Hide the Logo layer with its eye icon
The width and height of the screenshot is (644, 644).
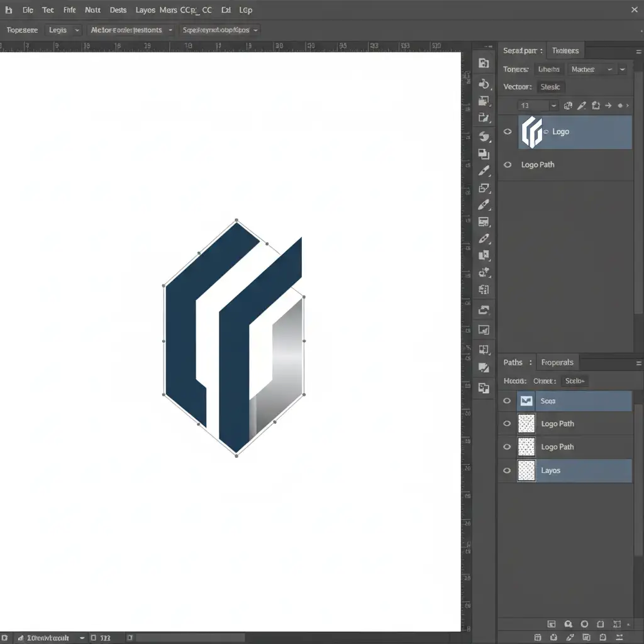pyautogui.click(x=508, y=132)
